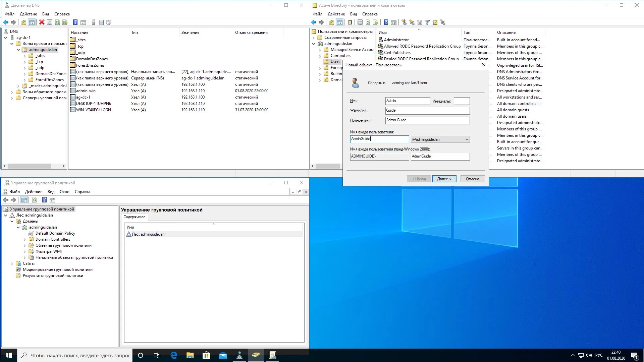Click the Отмена button in the new user dialog
This screenshot has height=362, width=644.
click(x=472, y=179)
